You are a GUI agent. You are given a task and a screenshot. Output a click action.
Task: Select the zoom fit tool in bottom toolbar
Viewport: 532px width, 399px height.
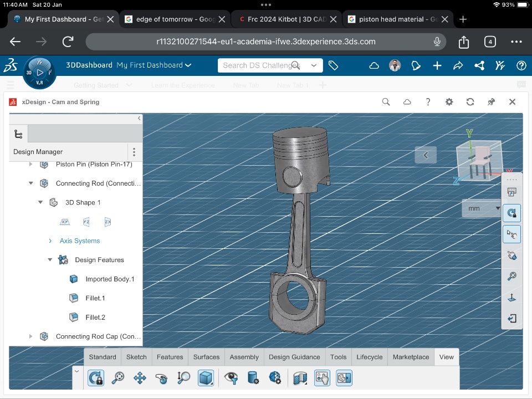click(x=117, y=378)
